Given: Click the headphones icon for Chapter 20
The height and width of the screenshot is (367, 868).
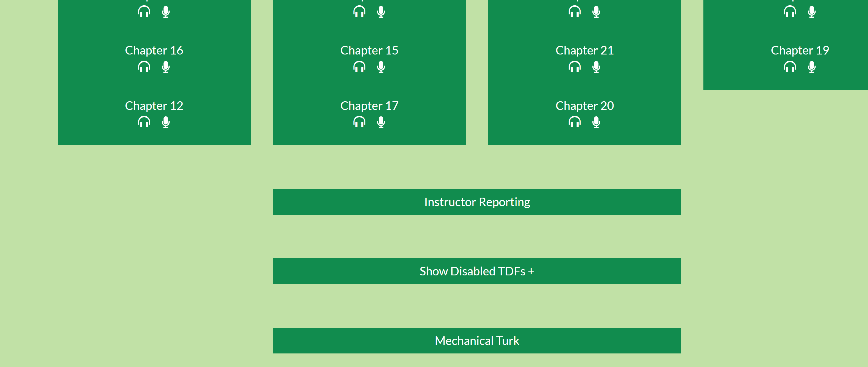Looking at the screenshot, I should coord(574,122).
